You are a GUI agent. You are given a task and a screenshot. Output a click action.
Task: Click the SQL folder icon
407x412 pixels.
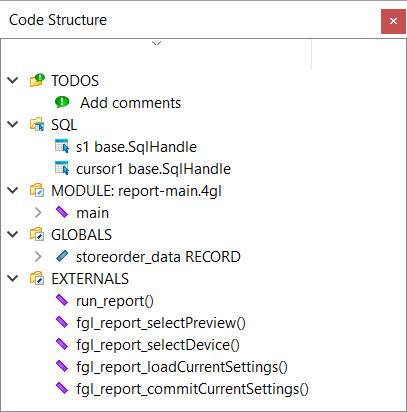(x=37, y=124)
